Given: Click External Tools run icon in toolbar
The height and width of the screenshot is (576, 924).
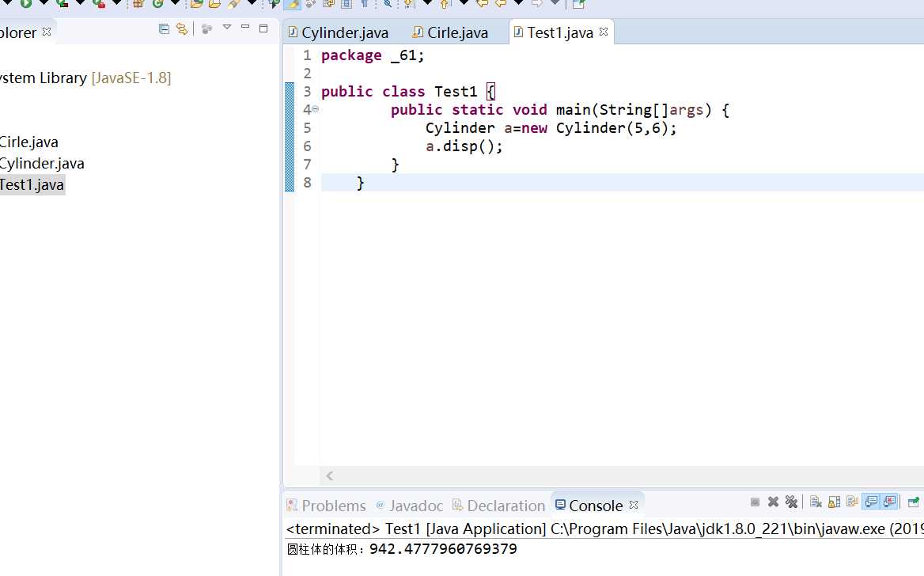Looking at the screenshot, I should click(98, 3).
